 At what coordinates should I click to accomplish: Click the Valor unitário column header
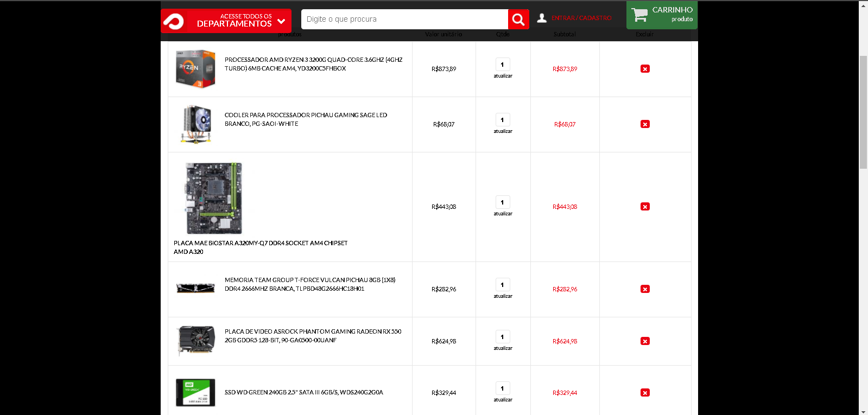point(443,34)
